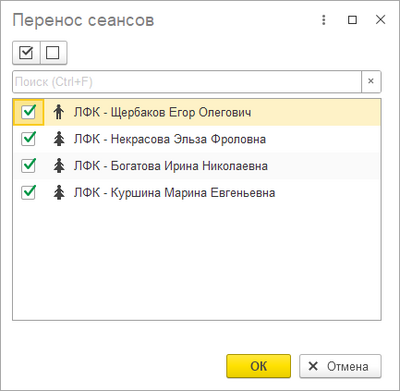Screen dimensions: 400x391
Task: Clear the search field with x button
Action: tap(371, 81)
